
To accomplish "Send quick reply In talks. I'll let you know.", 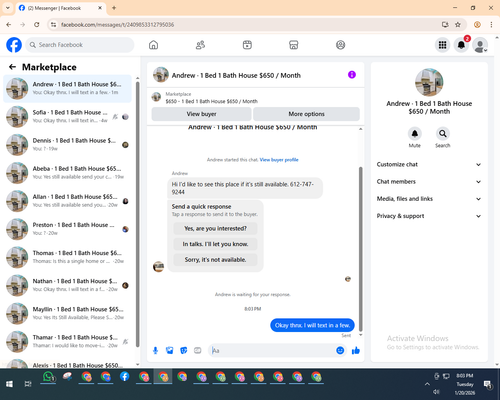I will pyautogui.click(x=215, y=244).
